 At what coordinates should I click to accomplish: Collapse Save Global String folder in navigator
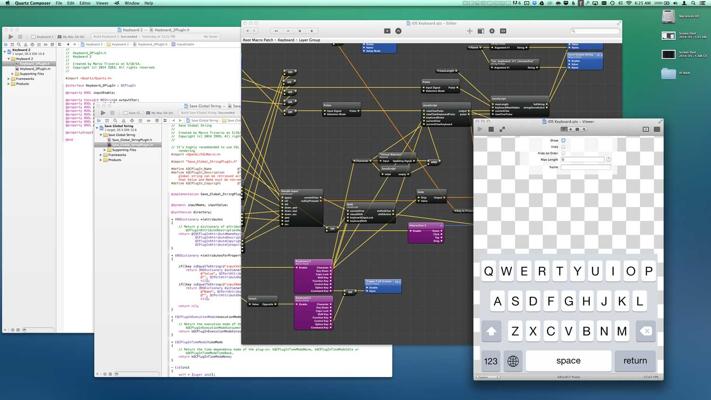(x=101, y=135)
